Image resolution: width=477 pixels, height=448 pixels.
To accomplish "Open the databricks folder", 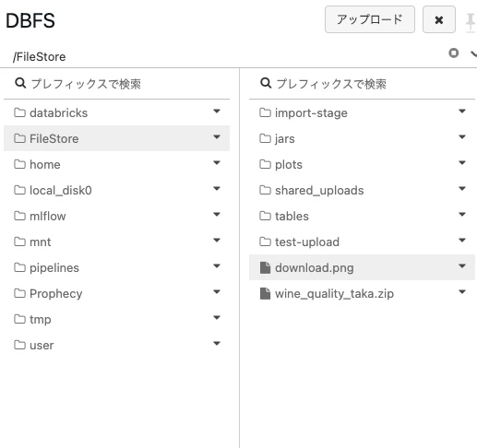I will 116,112.
